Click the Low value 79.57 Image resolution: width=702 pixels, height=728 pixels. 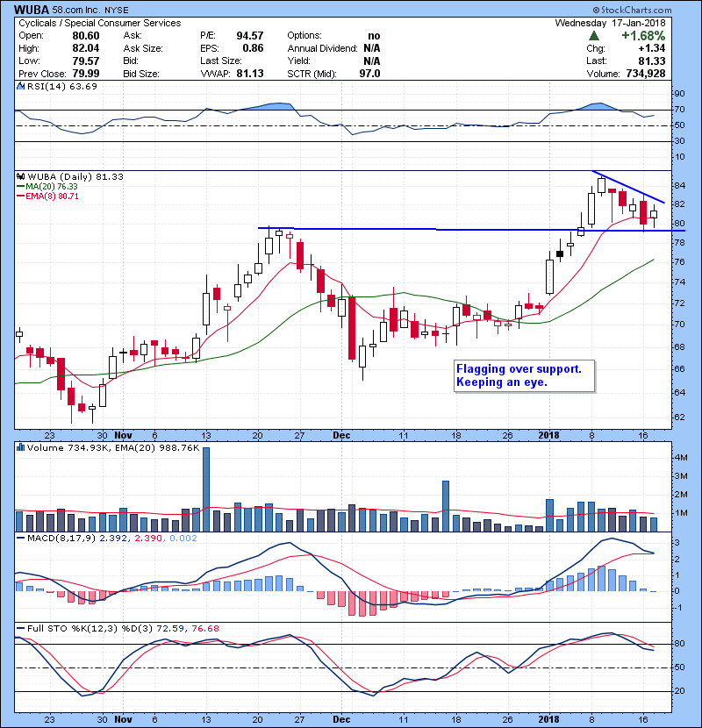[85, 61]
